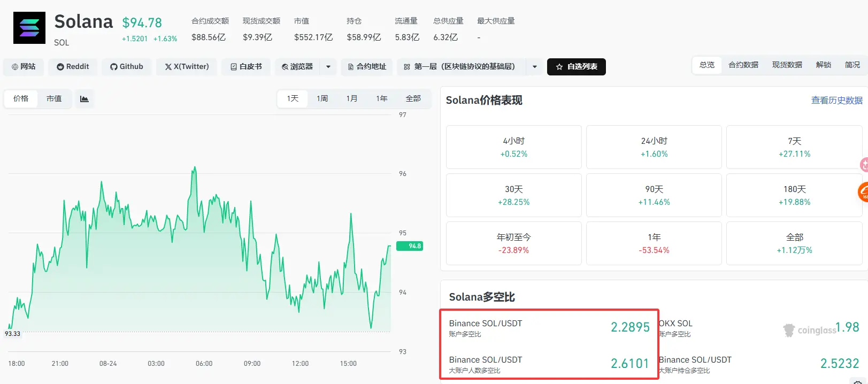
Task: Select the 价格 chart toggle
Action: [21, 98]
